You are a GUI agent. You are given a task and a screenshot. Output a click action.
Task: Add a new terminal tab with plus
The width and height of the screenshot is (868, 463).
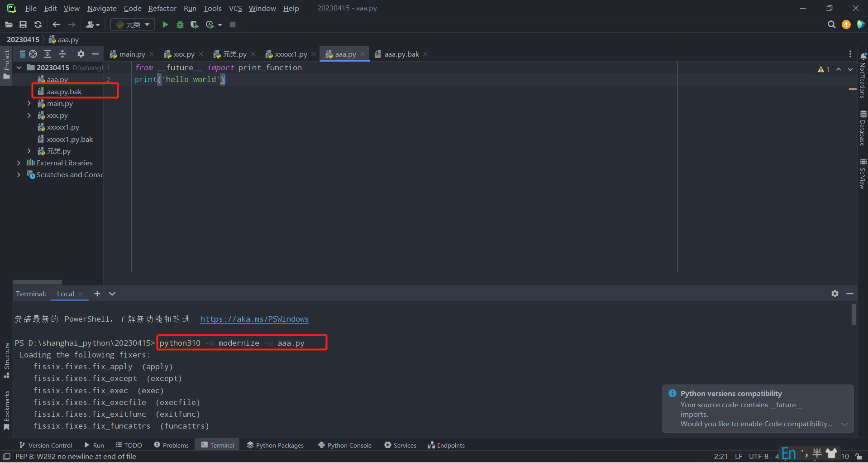[97, 294]
